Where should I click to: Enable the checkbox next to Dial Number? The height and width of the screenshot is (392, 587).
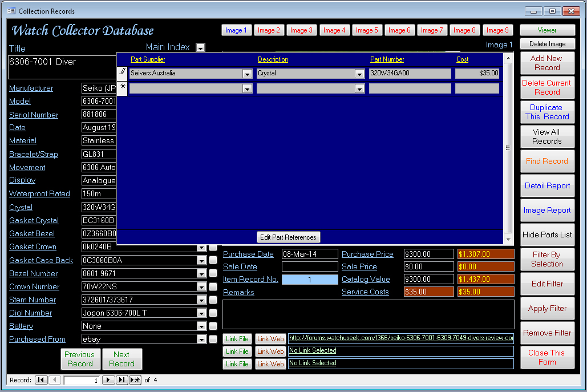212,313
